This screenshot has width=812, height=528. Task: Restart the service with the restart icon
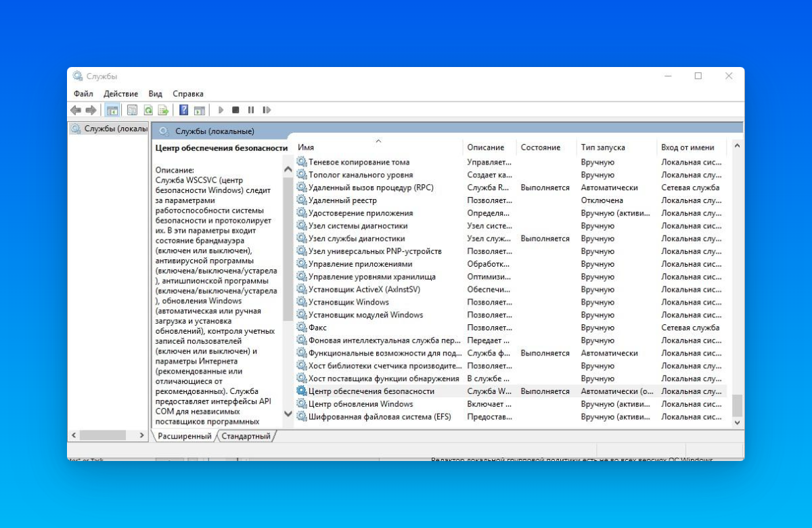(267, 110)
